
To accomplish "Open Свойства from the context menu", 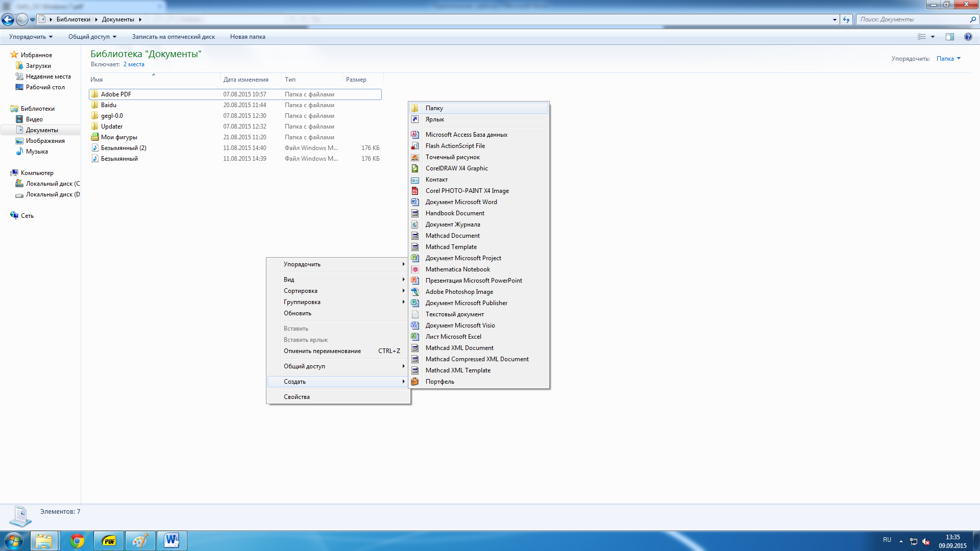I will [x=339, y=397].
